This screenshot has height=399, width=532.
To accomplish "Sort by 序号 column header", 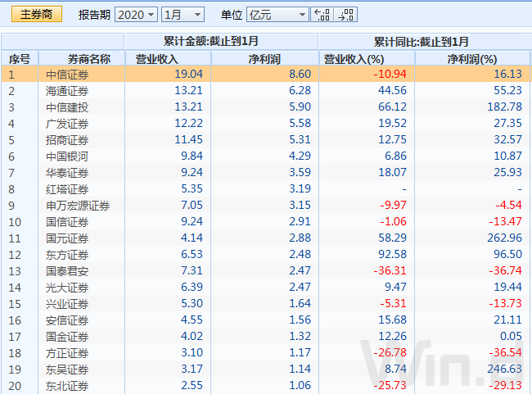I will (x=20, y=59).
